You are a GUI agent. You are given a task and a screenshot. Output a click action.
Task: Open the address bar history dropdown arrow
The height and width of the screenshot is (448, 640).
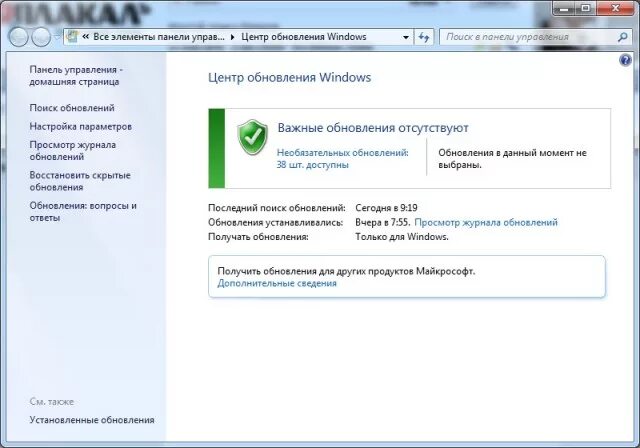pos(406,37)
